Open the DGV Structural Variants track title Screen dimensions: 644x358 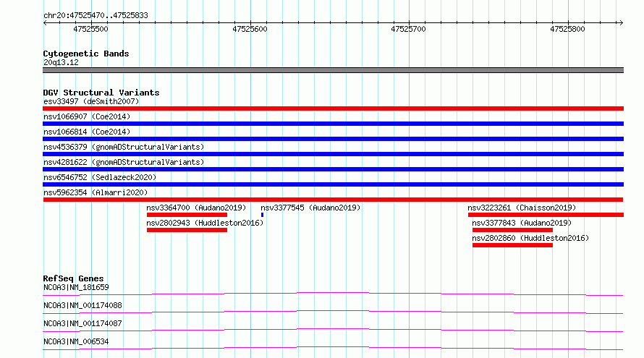coord(101,93)
